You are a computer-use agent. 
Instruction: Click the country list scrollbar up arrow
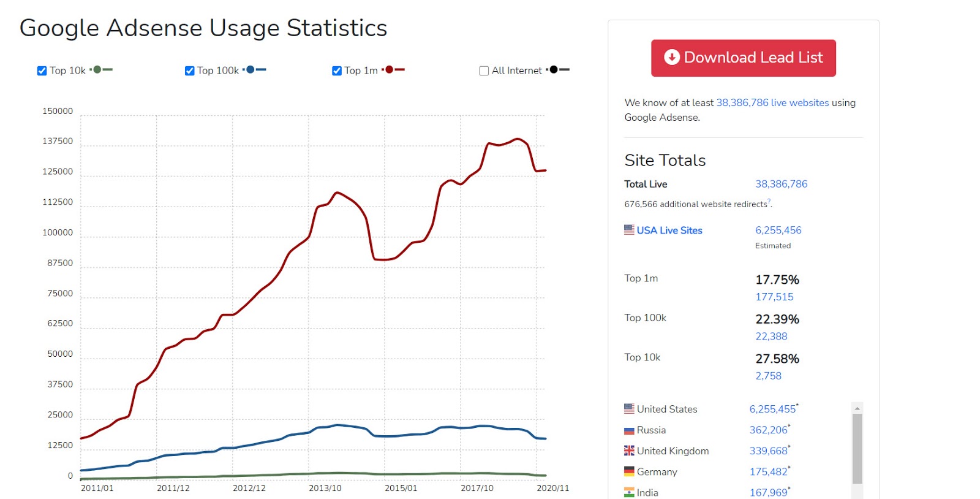[858, 408]
